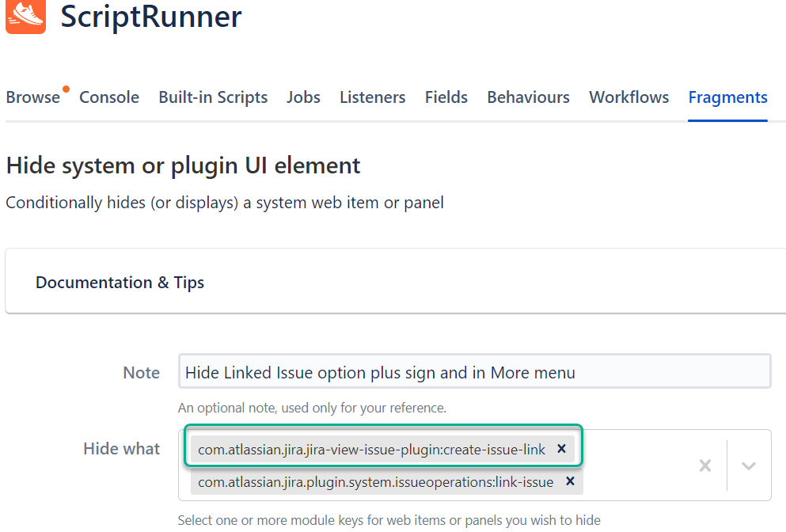Click the 'Select one or more module keys' help text
The height and width of the screenshot is (532, 786).
[389, 520]
